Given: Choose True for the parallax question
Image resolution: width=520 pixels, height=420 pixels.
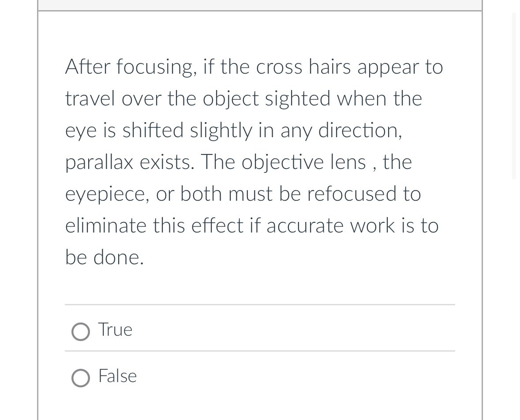Looking at the screenshot, I should point(81,332).
